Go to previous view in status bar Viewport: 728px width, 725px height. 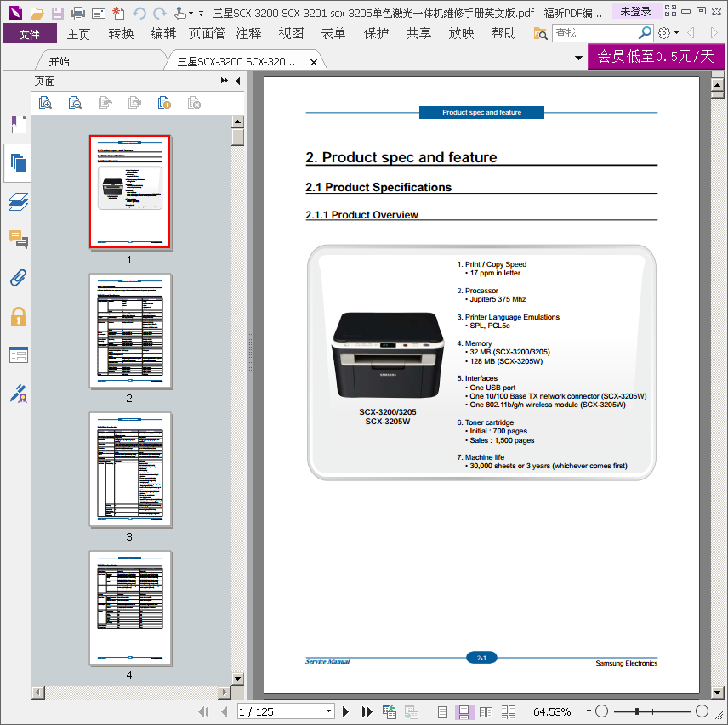[389, 711]
